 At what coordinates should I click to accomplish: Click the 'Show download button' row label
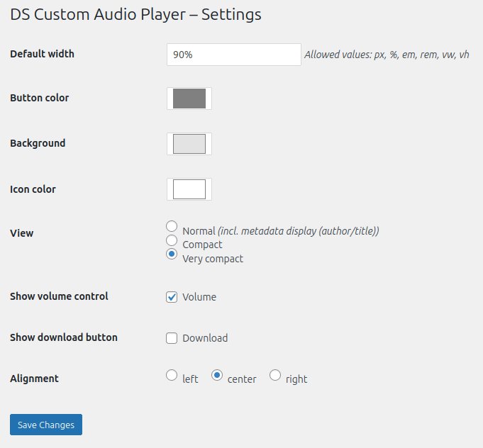click(x=63, y=337)
